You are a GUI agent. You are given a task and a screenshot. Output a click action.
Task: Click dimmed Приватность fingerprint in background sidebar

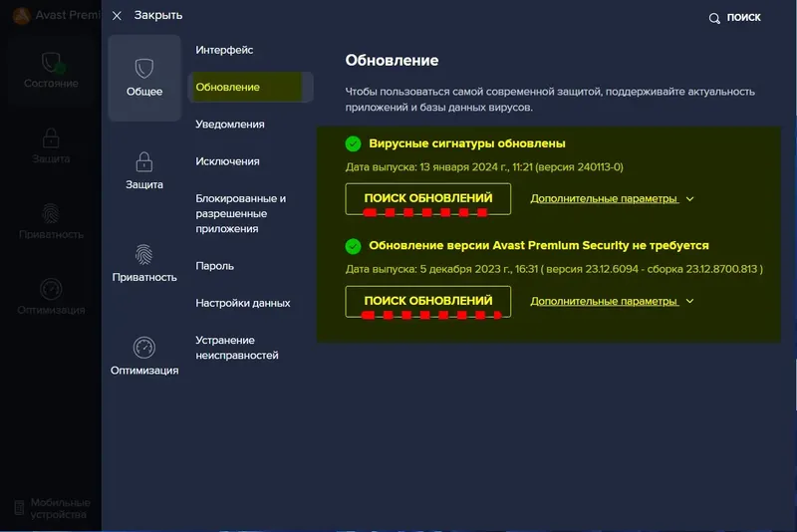[x=51, y=213]
